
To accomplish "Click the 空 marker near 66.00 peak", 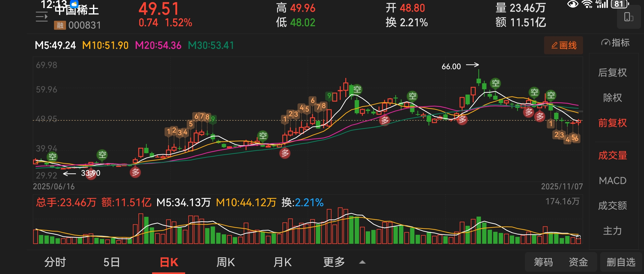I will pos(495,83).
